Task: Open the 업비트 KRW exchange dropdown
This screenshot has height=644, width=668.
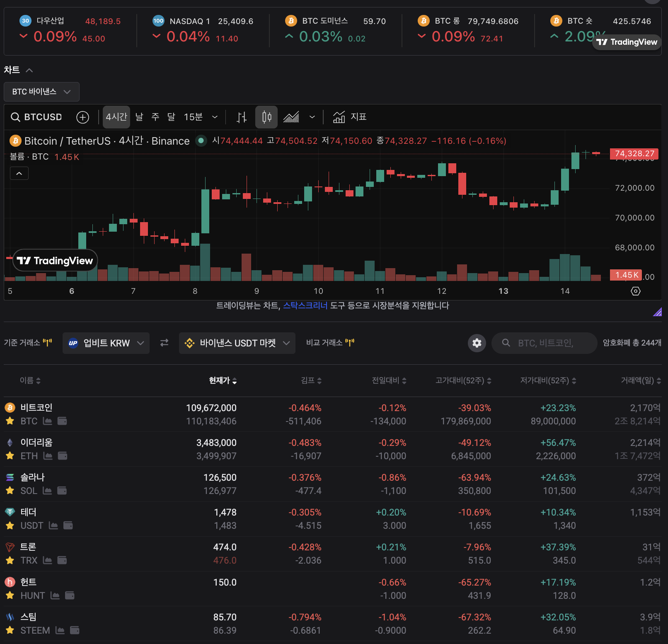Action: tap(106, 343)
